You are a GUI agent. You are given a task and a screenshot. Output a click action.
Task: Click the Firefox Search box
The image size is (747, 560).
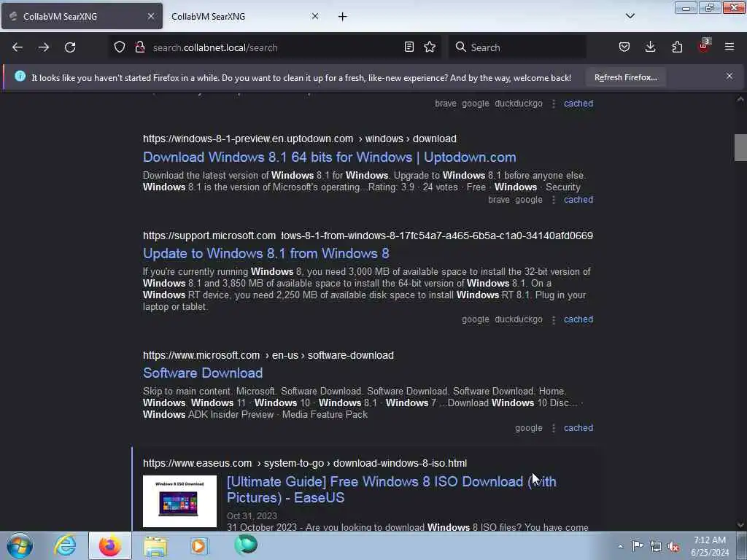click(518, 47)
